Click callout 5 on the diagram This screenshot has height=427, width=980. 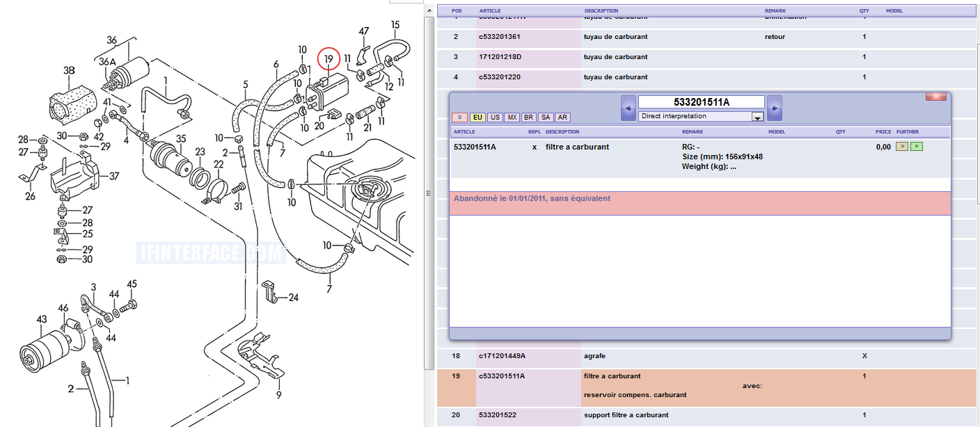[246, 86]
